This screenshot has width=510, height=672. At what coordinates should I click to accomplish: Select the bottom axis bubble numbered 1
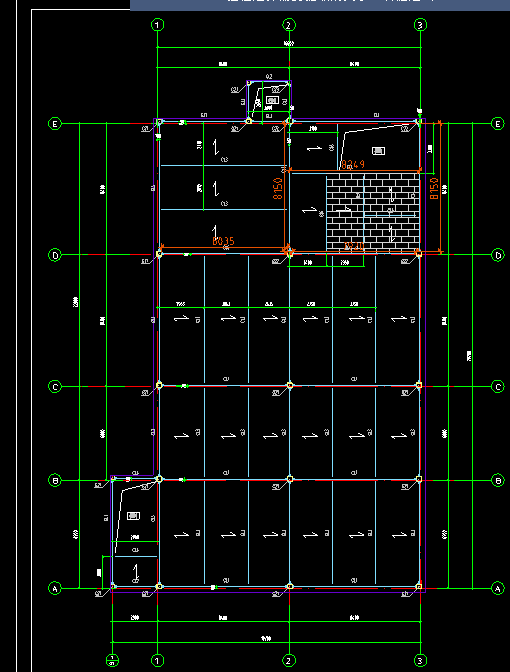[x=157, y=660]
